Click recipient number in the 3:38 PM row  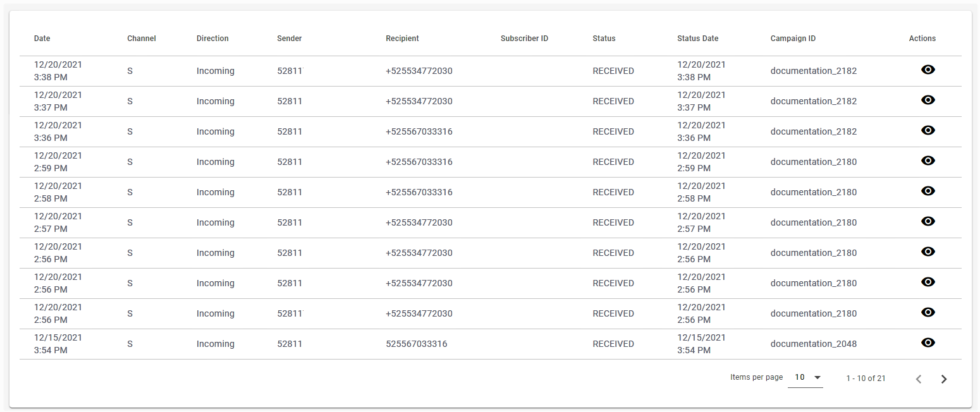tap(419, 71)
